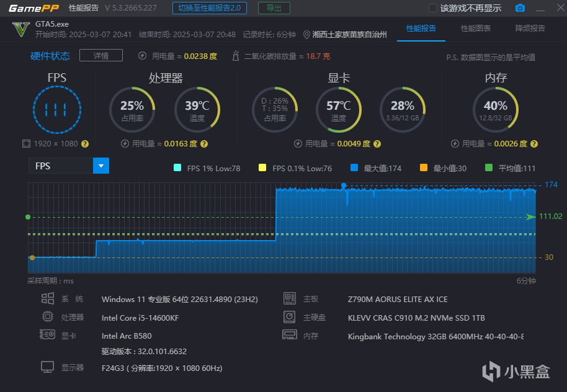Click the processor chip icon in specs list
Image resolution: width=567 pixels, height=392 pixels.
click(x=47, y=316)
